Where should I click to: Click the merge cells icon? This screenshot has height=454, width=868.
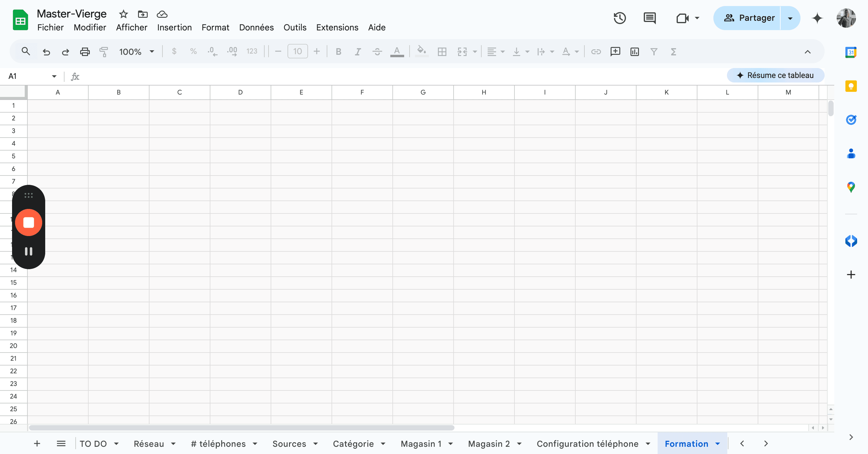[x=462, y=51]
